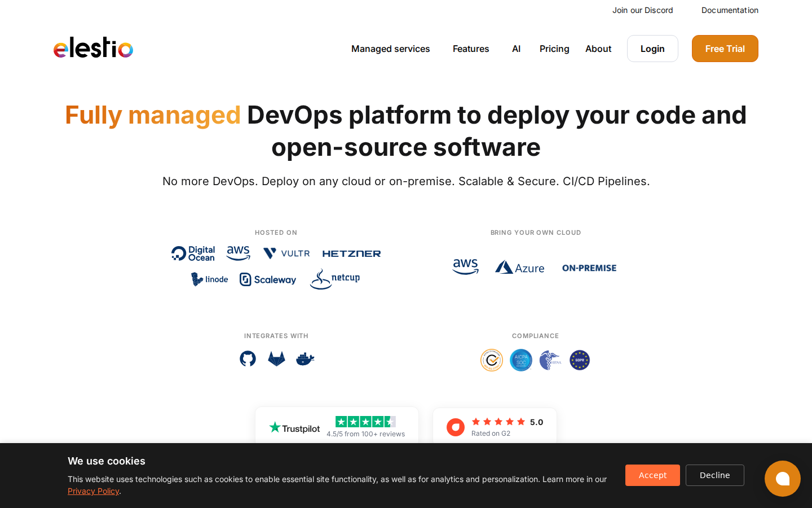Click the Digital Ocean logo

coord(193,253)
